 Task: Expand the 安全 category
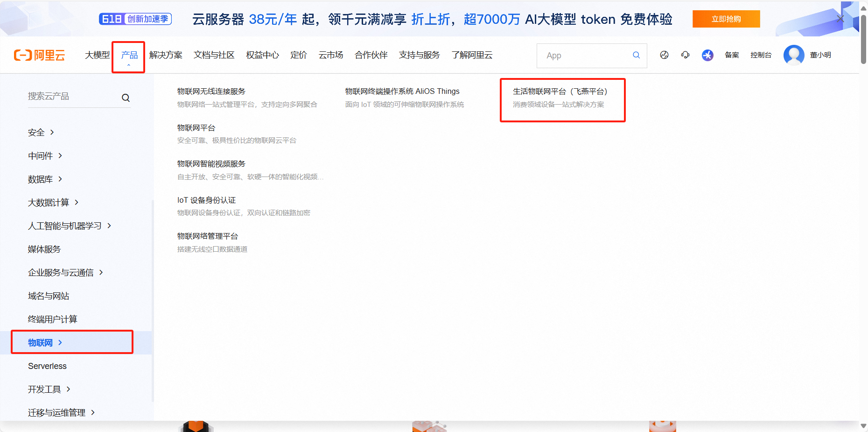click(x=41, y=133)
